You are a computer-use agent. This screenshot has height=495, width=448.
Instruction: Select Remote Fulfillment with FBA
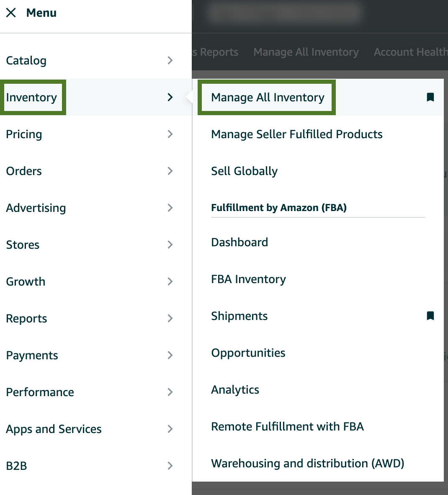[287, 426]
